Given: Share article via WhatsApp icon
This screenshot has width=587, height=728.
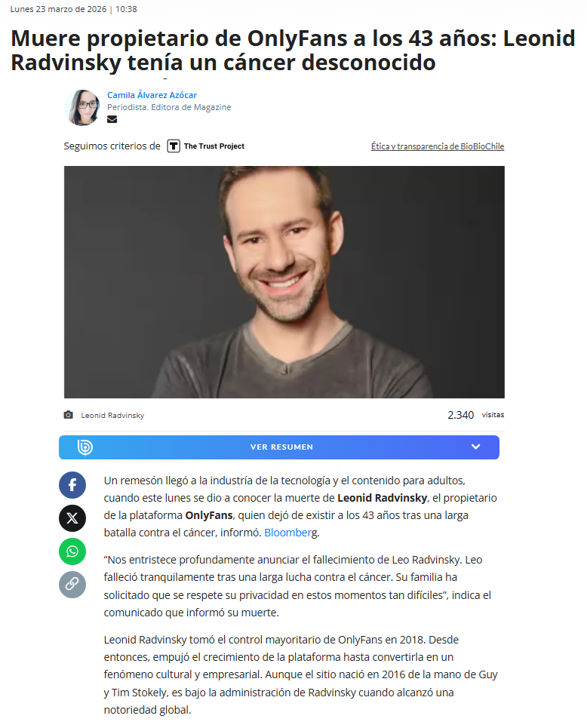Looking at the screenshot, I should point(72,551).
